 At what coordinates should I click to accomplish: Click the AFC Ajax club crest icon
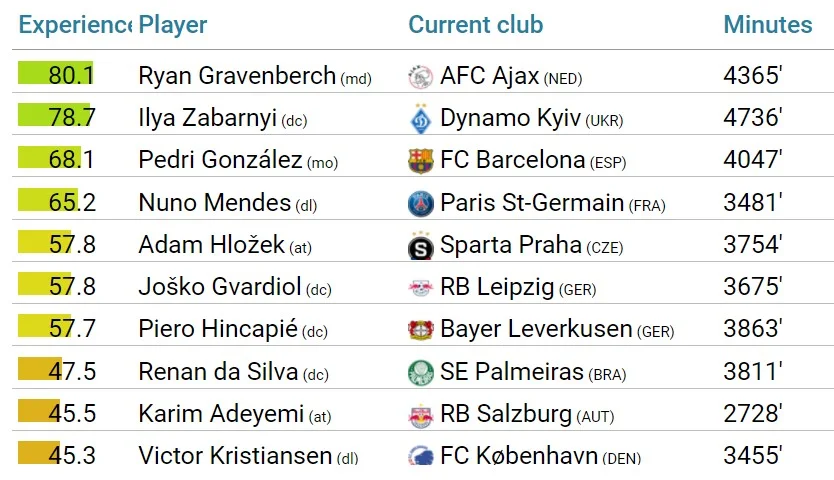(420, 76)
